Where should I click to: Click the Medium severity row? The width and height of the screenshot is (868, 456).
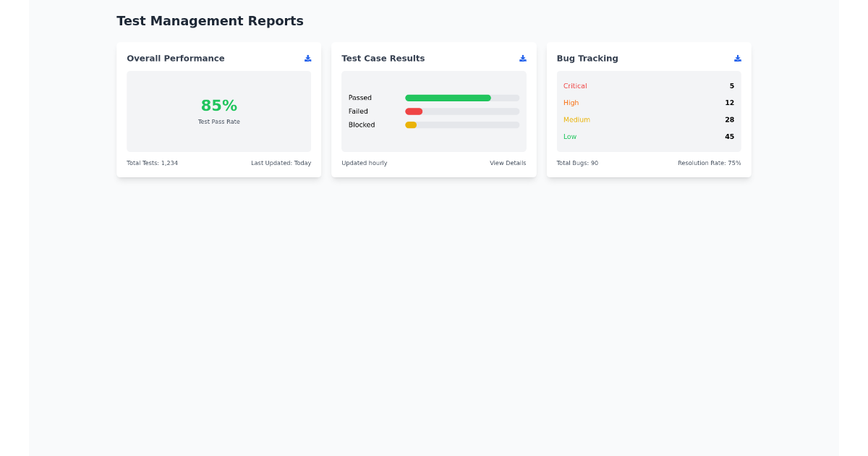576,119
